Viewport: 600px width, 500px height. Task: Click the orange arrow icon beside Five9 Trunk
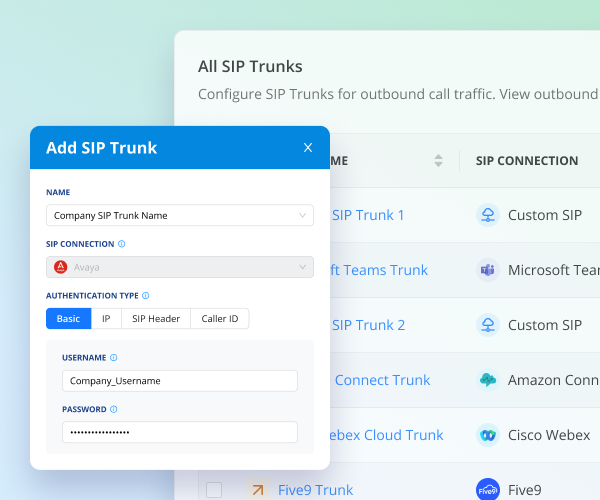[x=258, y=490]
